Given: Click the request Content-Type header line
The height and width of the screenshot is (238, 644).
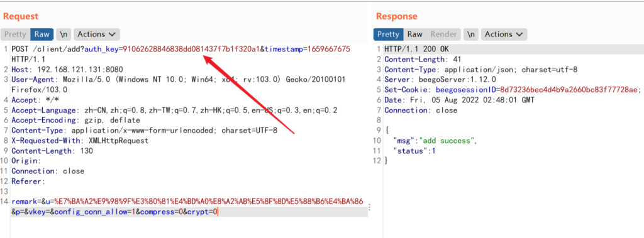Looking at the screenshot, I should (x=144, y=131).
